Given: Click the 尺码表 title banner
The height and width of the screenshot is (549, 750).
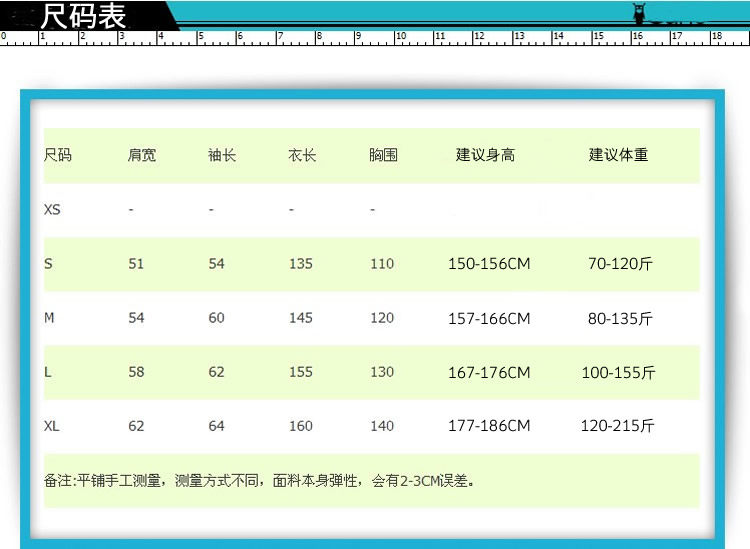Looking at the screenshot, I should tap(85, 16).
